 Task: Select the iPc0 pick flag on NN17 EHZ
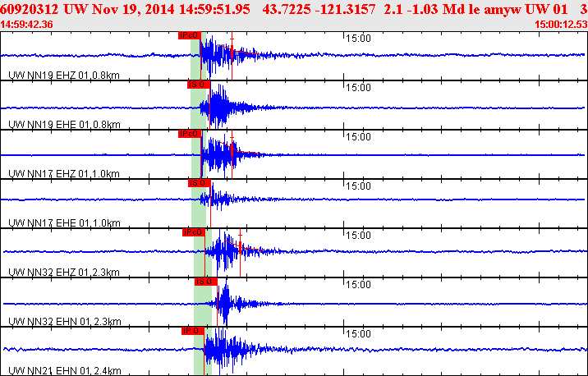pos(190,134)
